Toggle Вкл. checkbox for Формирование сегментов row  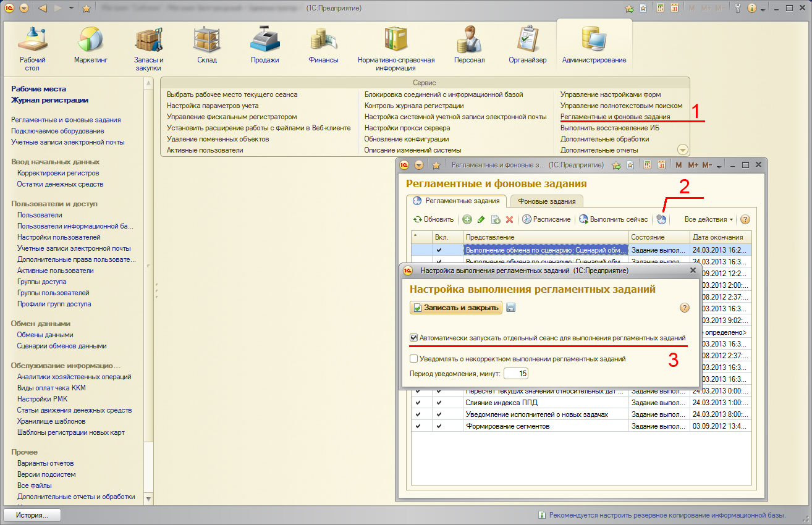439,426
